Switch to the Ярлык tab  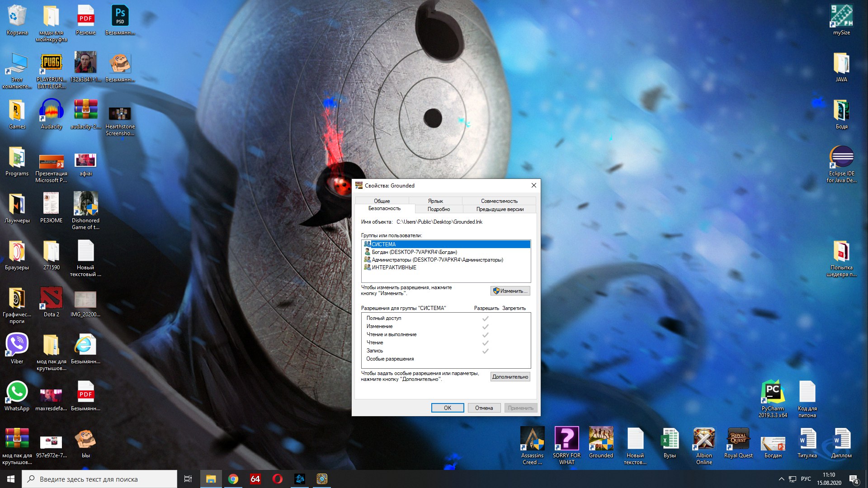click(x=435, y=201)
